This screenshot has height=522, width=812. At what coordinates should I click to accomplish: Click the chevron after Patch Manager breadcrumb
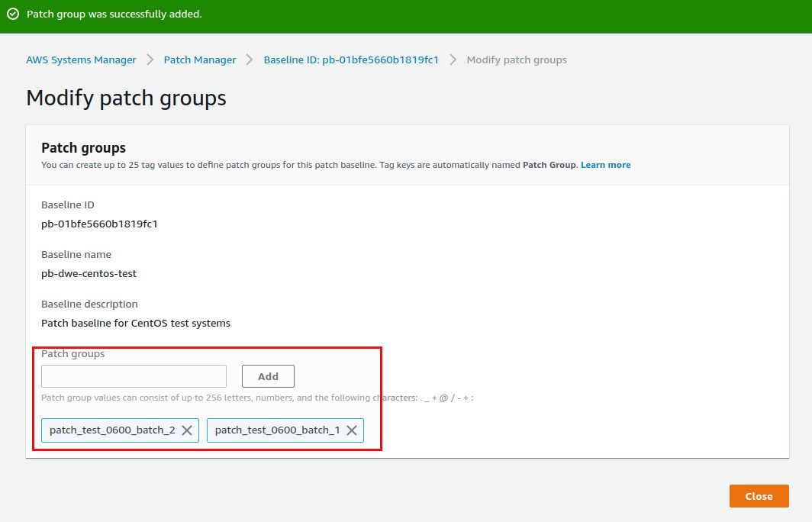pyautogui.click(x=250, y=60)
